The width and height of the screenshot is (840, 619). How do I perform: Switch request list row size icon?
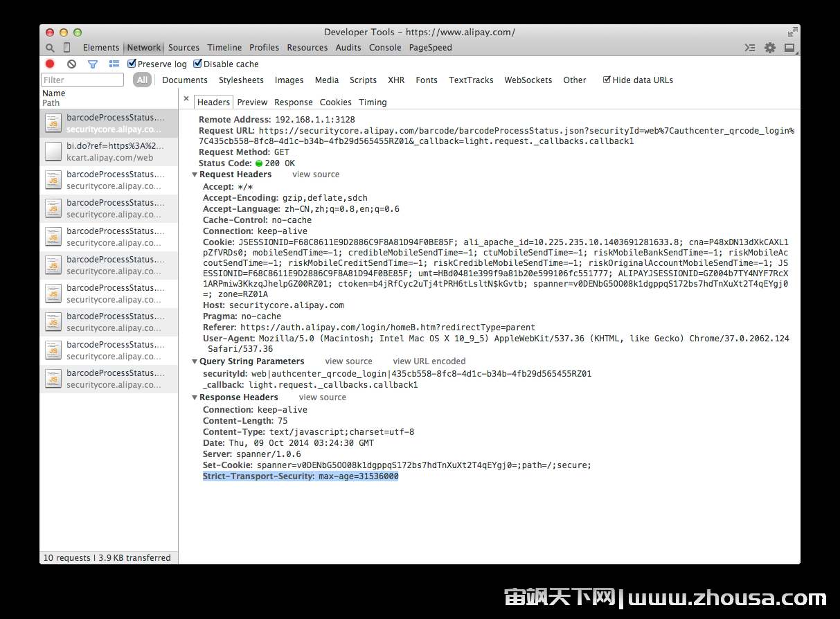114,64
